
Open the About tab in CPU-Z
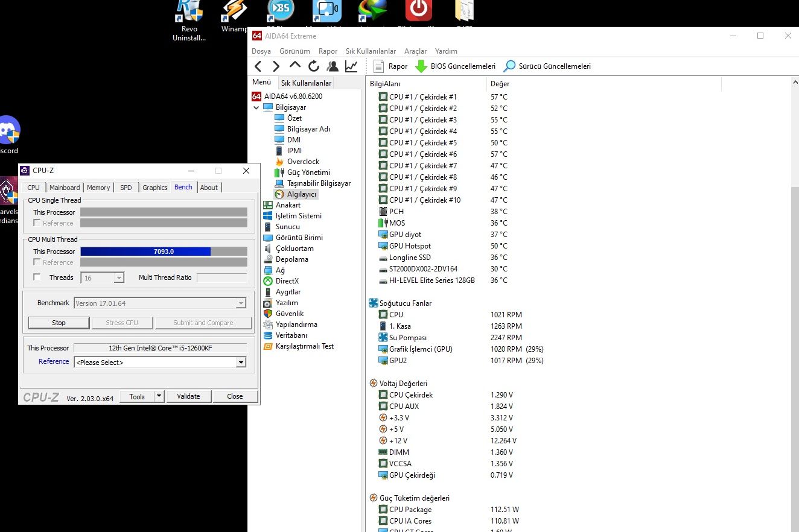[x=209, y=188]
